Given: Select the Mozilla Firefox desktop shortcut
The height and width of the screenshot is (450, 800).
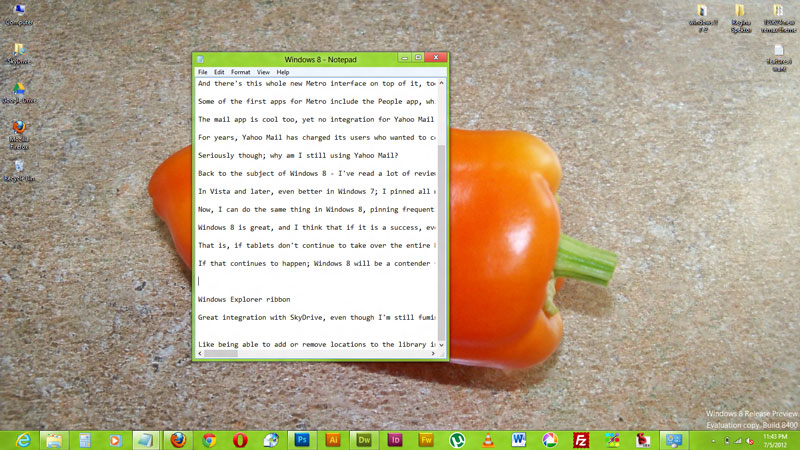Looking at the screenshot, I should coord(19,135).
